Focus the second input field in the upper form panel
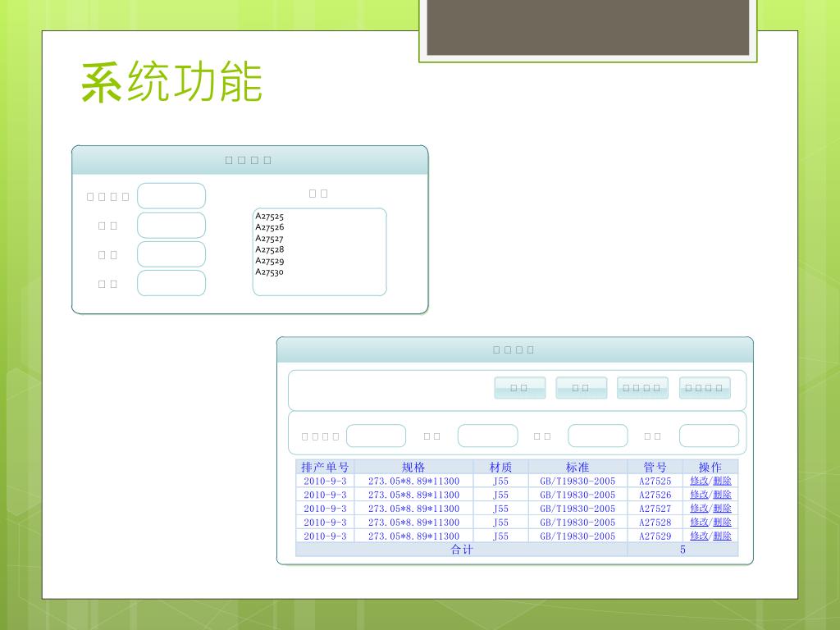 (x=171, y=226)
